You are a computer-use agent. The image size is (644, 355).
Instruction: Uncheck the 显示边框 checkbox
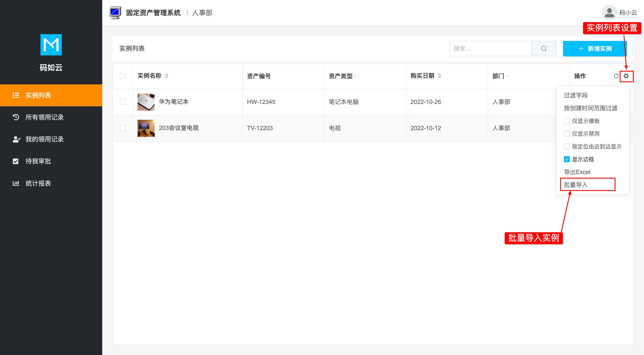point(567,159)
